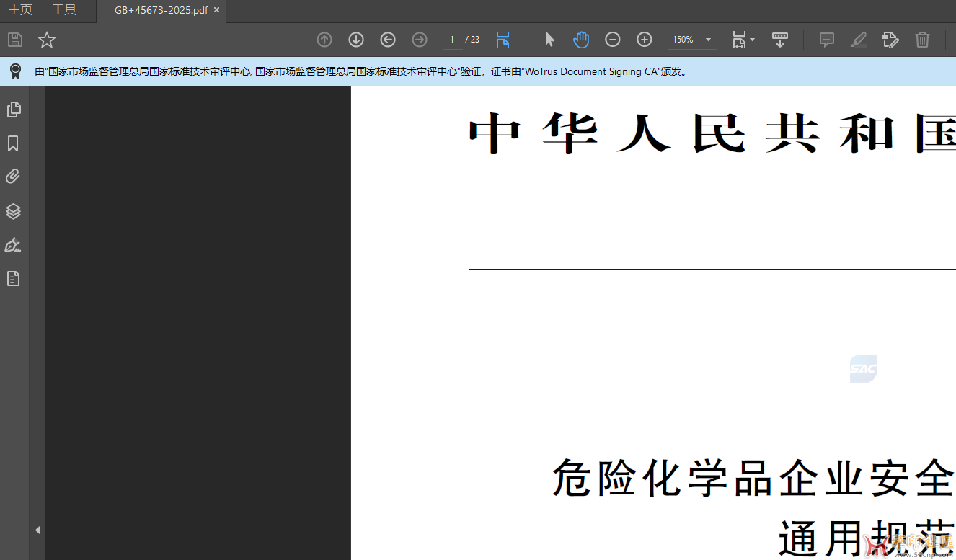Toggle the blue fit page button
The image size is (956, 560).
click(x=503, y=40)
